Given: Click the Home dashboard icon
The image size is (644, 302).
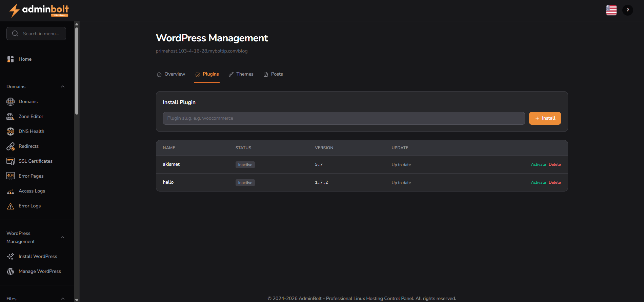Looking at the screenshot, I should point(11,59).
